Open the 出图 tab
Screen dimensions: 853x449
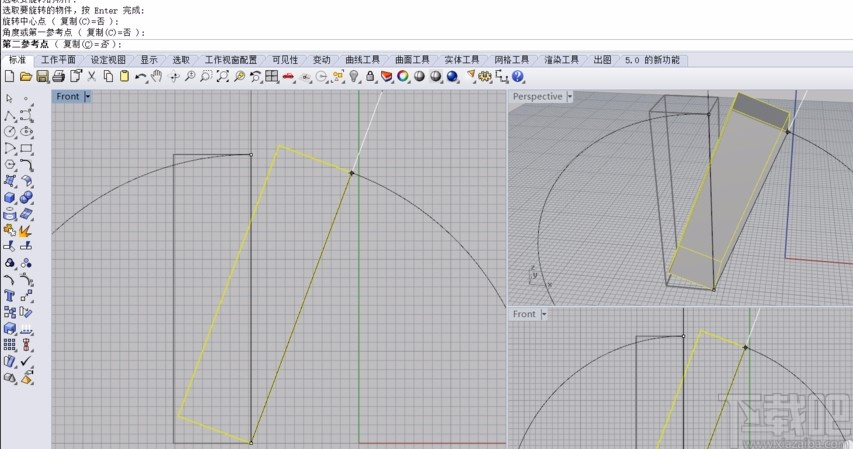tap(602, 60)
